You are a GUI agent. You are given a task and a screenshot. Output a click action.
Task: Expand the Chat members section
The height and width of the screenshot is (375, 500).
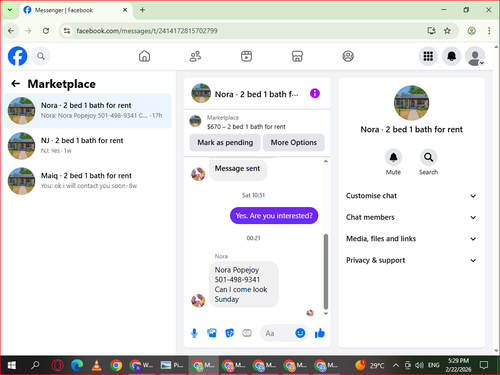(411, 217)
